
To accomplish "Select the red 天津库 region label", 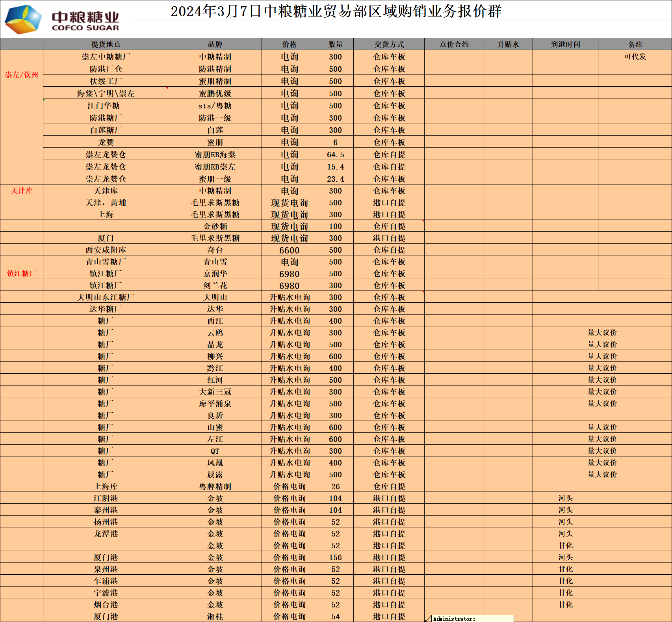I will point(22,191).
